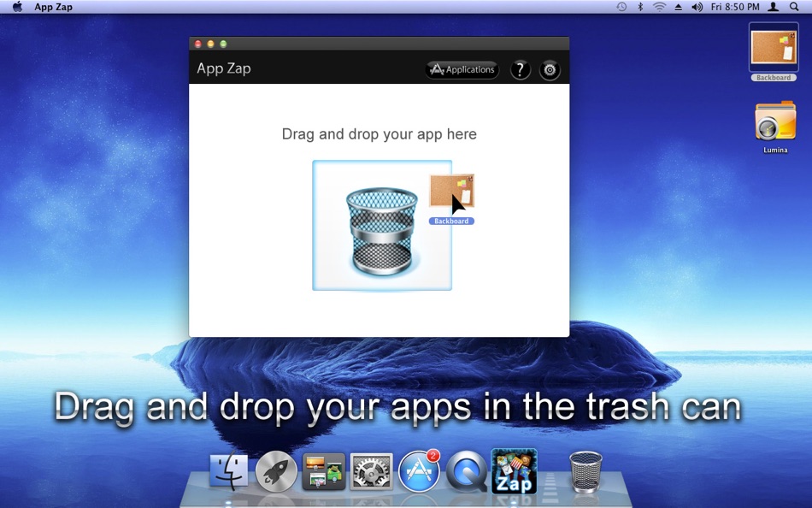812x508 pixels.
Task: Open the Wi-Fi status menu
Action: pyautogui.click(x=659, y=7)
